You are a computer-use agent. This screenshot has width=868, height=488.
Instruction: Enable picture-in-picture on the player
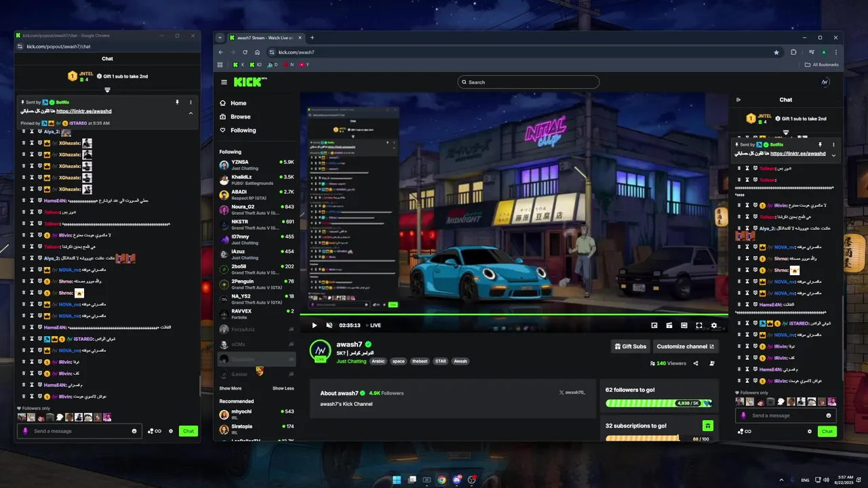point(654,325)
